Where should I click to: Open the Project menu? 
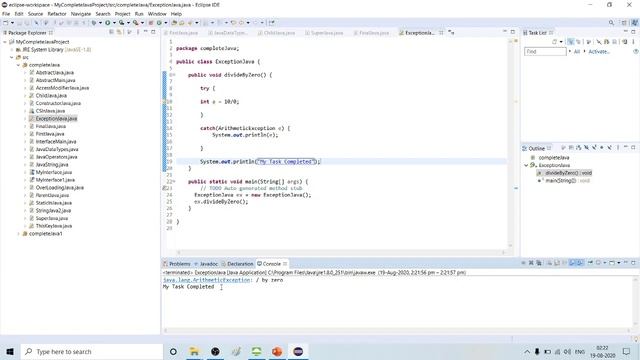click(x=122, y=14)
